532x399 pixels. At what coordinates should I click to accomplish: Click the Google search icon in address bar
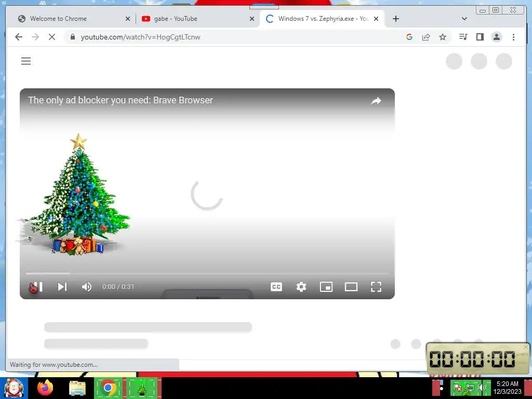(x=409, y=37)
